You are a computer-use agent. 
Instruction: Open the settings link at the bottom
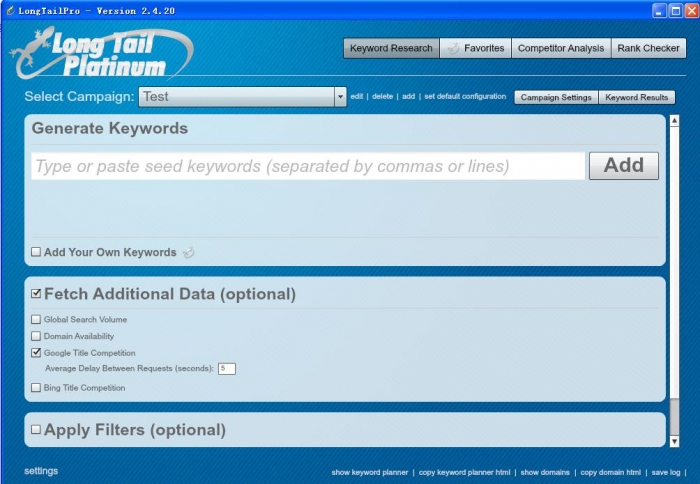[41, 471]
